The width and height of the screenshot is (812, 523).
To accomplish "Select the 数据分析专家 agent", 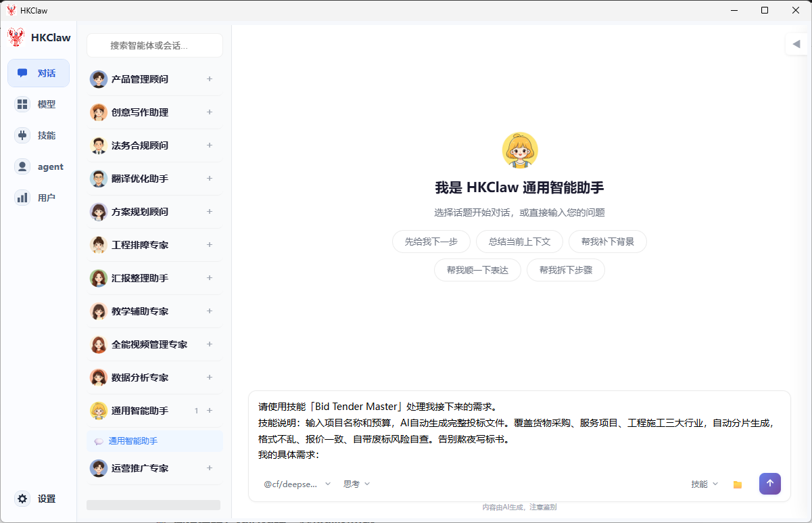I will coord(154,378).
